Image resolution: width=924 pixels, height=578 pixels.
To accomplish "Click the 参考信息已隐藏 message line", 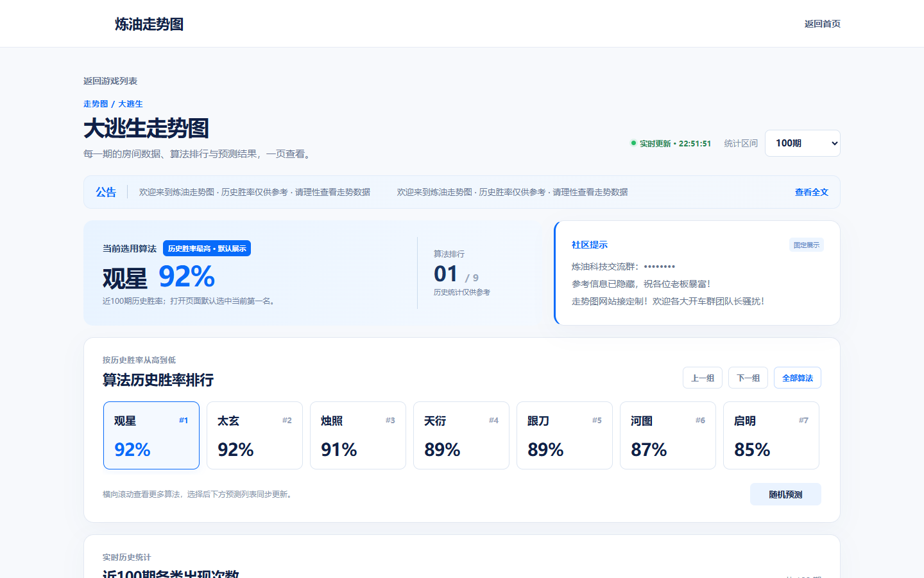I will click(x=641, y=284).
